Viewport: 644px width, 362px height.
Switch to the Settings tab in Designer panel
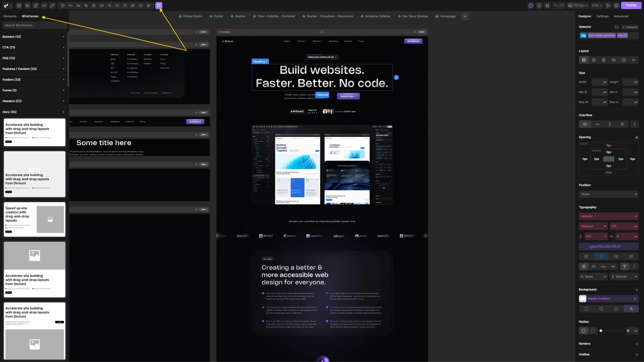click(x=602, y=16)
